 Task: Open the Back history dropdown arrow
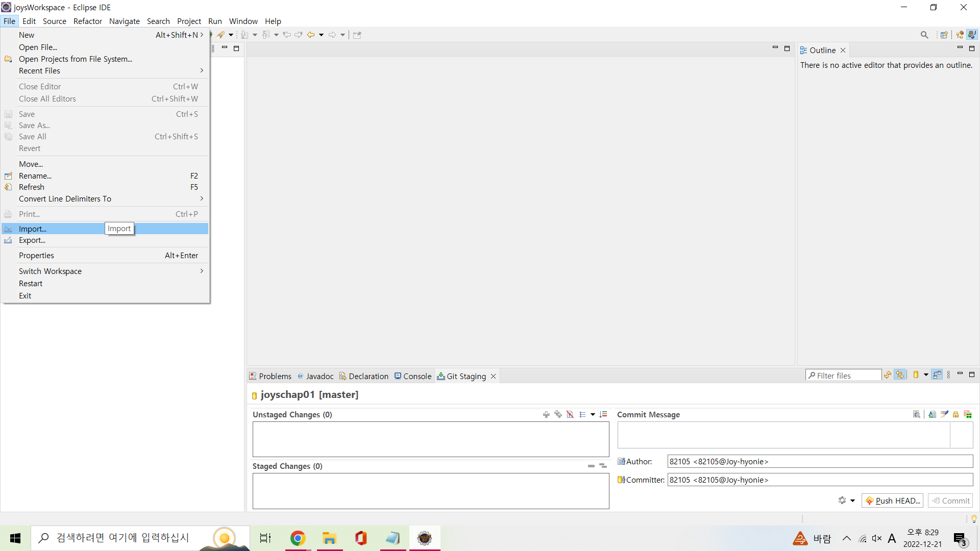point(321,35)
